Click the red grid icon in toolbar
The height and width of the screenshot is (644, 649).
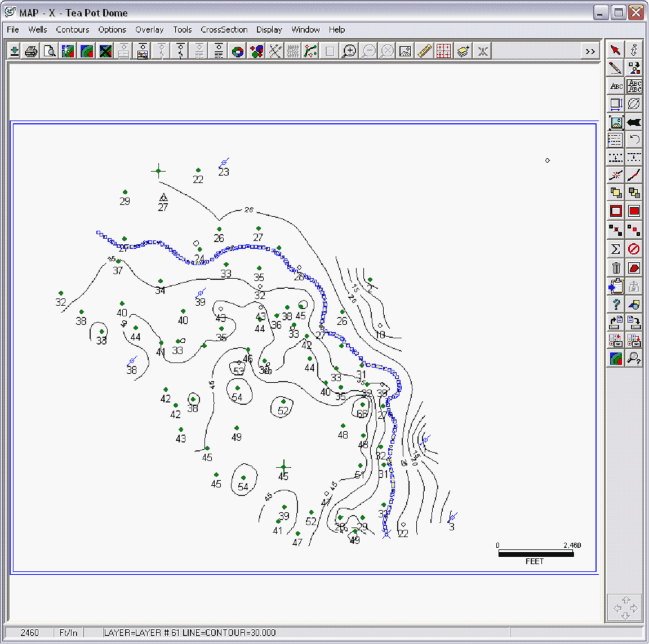coord(443,51)
